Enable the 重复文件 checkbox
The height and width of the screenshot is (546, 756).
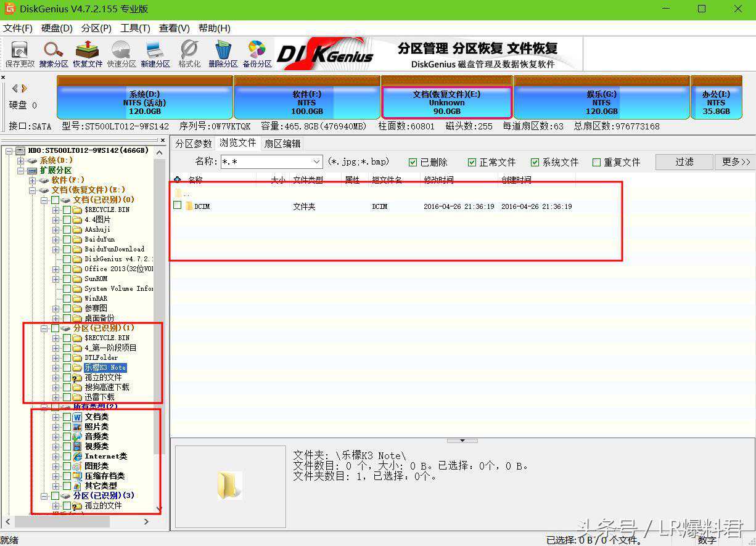click(x=596, y=162)
